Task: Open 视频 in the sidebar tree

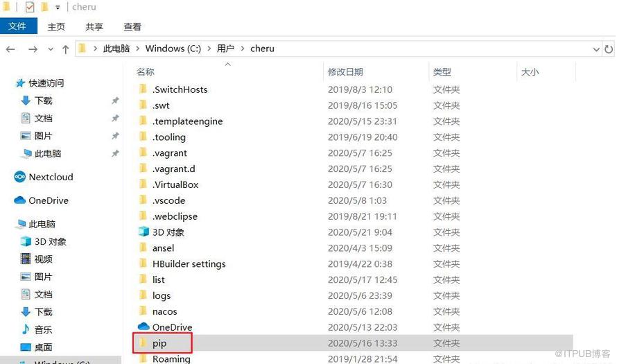Action: coord(43,259)
